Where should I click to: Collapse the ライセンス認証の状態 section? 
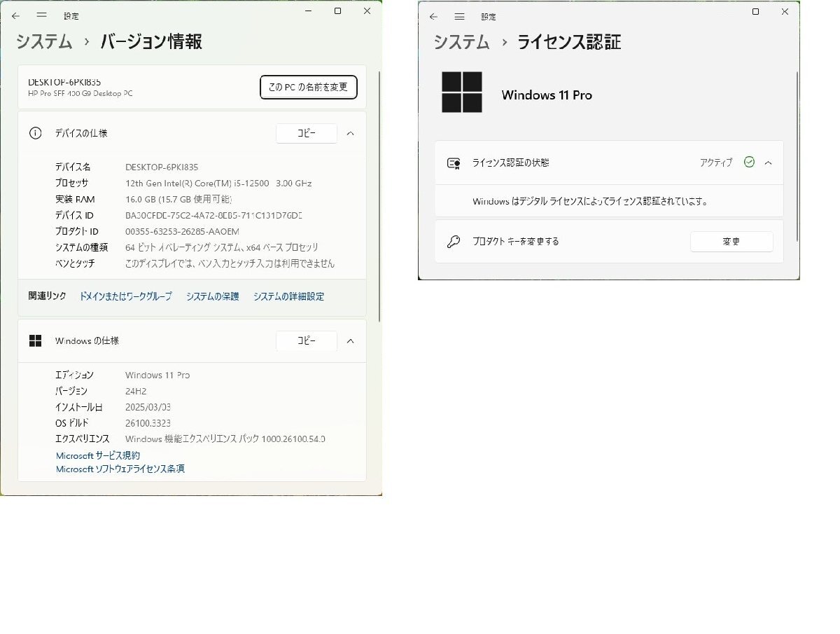tap(768, 163)
